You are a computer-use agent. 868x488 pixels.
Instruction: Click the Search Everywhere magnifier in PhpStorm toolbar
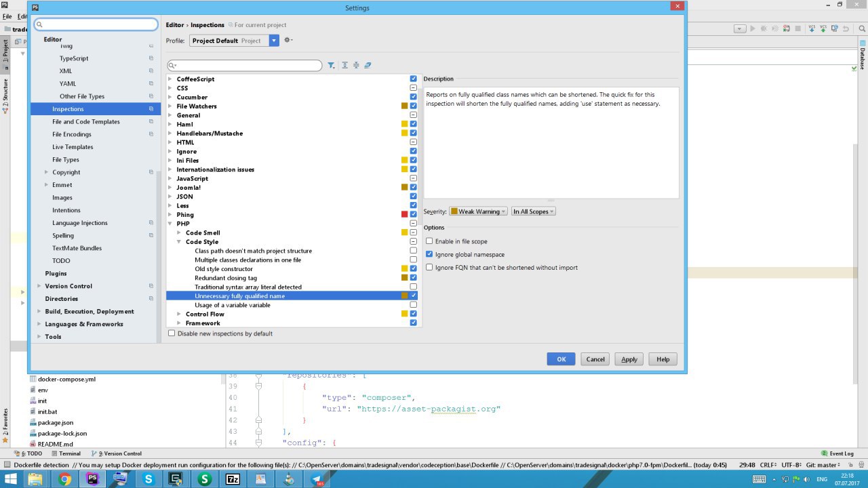click(862, 28)
